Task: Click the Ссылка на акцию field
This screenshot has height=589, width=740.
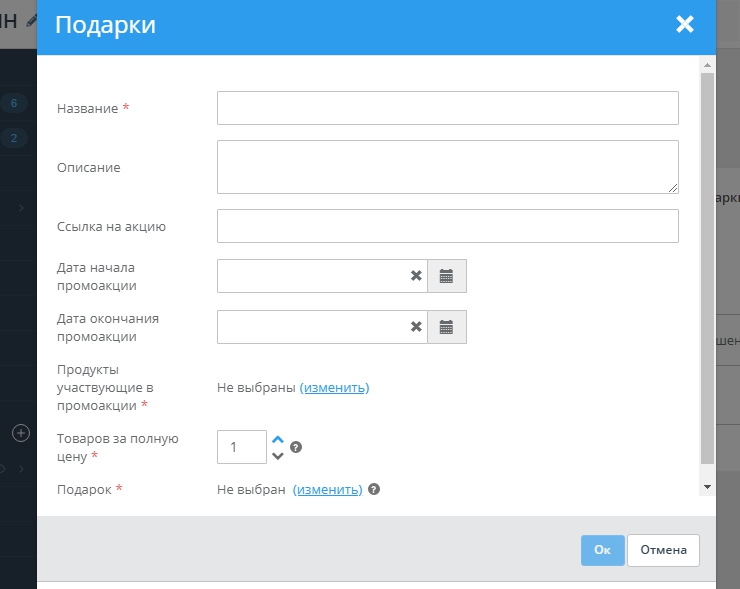Action: pos(447,226)
